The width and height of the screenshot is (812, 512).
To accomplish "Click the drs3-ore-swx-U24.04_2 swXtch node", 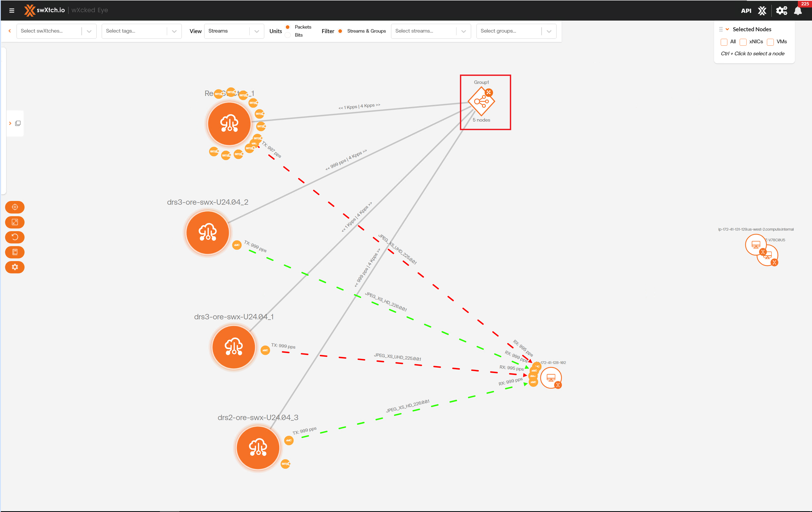I will tap(207, 232).
